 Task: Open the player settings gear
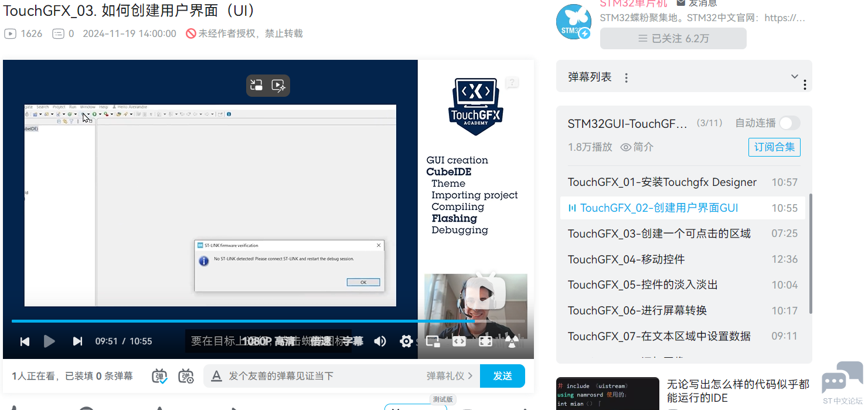click(406, 341)
